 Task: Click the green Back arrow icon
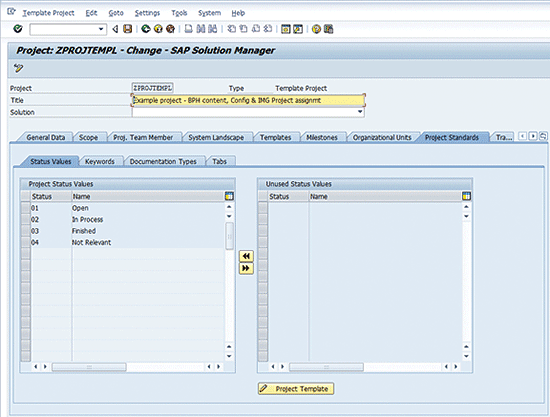click(146, 29)
